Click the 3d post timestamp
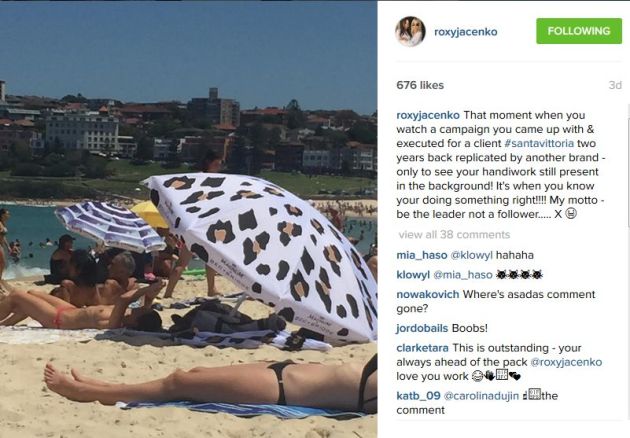The width and height of the screenshot is (630, 438). pyautogui.click(x=615, y=85)
